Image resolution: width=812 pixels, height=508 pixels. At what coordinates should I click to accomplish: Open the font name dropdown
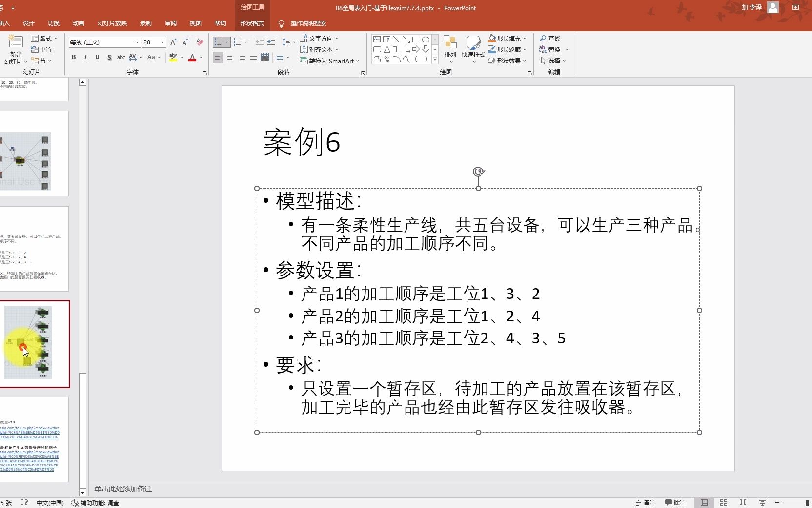click(138, 42)
